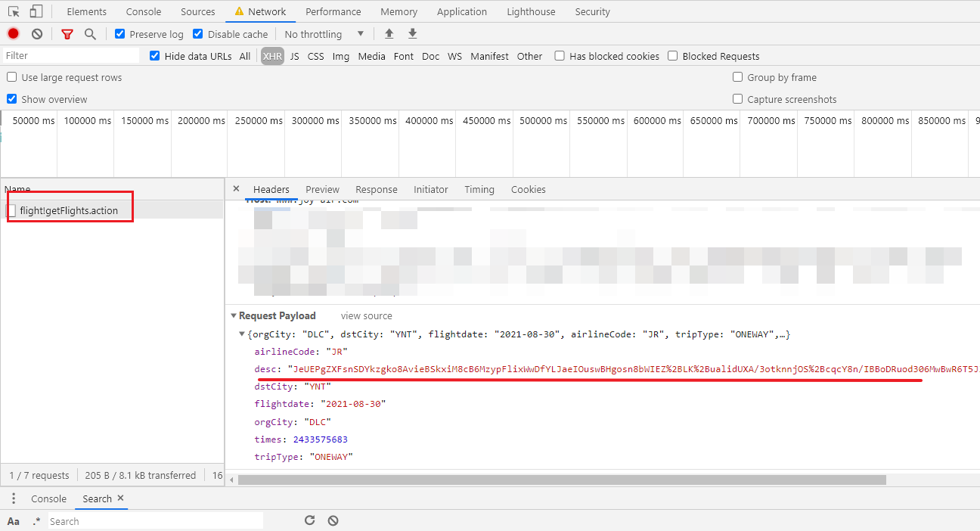Enable Group by frame checkbox

738,77
